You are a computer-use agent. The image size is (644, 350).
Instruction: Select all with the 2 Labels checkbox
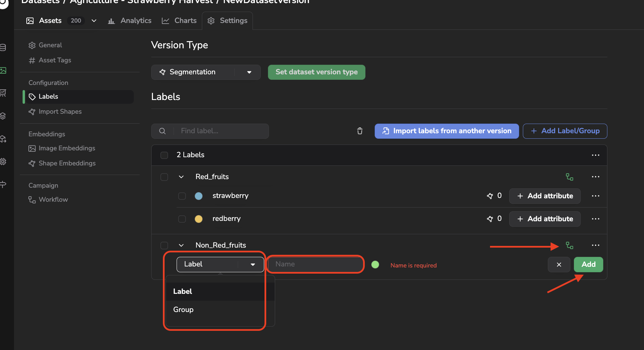tap(164, 155)
